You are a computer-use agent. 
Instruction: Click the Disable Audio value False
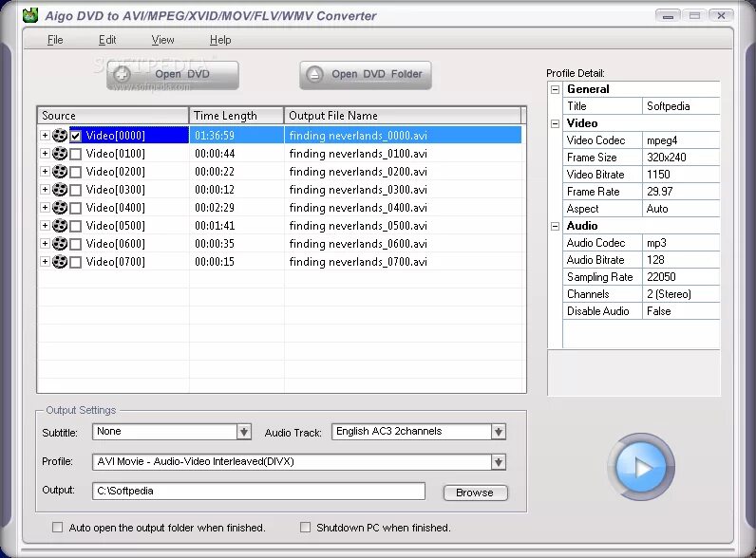point(681,311)
